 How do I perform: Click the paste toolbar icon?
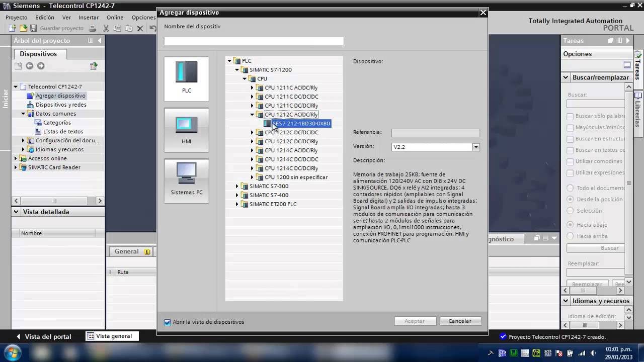(129, 29)
